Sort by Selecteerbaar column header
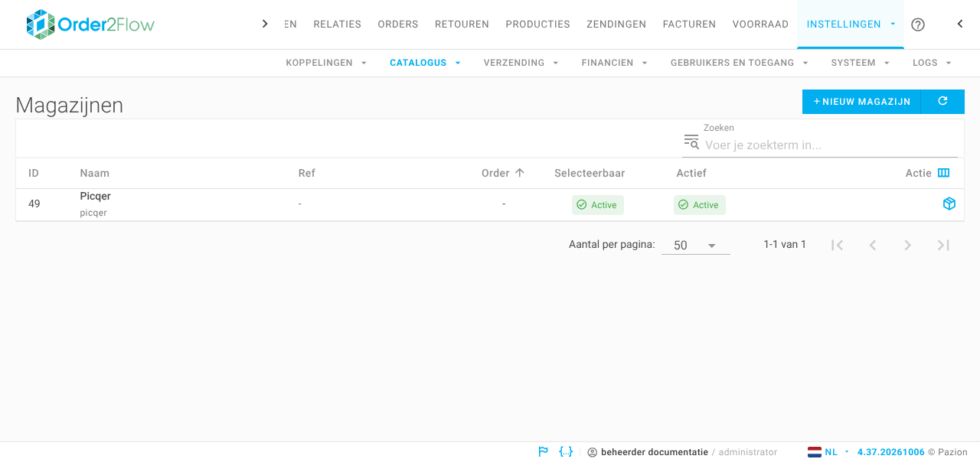Image resolution: width=980 pixels, height=459 pixels. [x=590, y=173]
